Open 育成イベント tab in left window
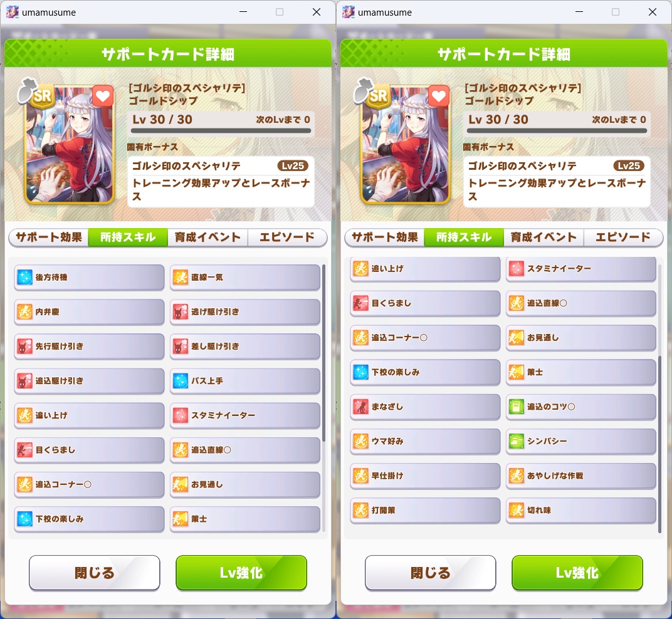 208,237
